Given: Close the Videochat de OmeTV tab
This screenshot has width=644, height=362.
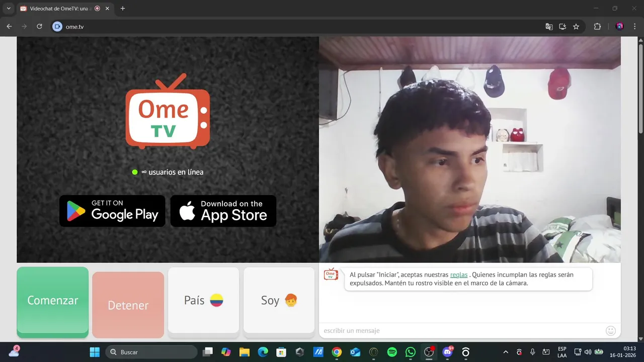Looking at the screenshot, I should tap(107, 9).
